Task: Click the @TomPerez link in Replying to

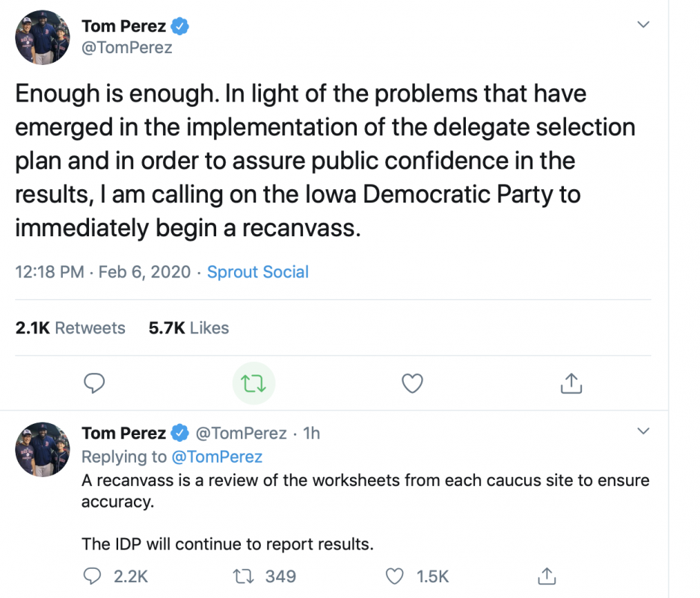Action: tap(217, 457)
